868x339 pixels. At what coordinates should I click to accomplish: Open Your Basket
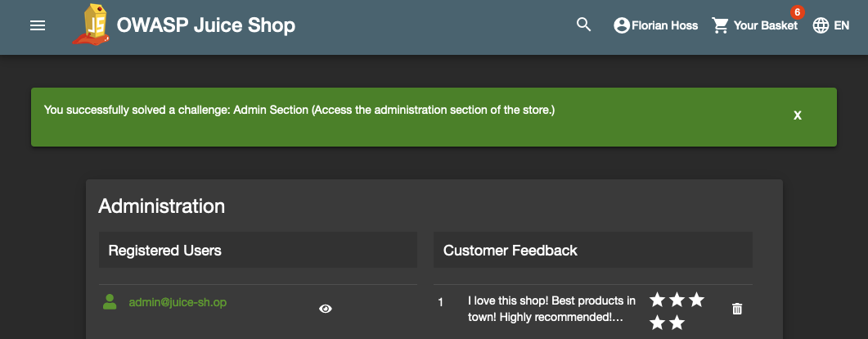click(x=755, y=25)
